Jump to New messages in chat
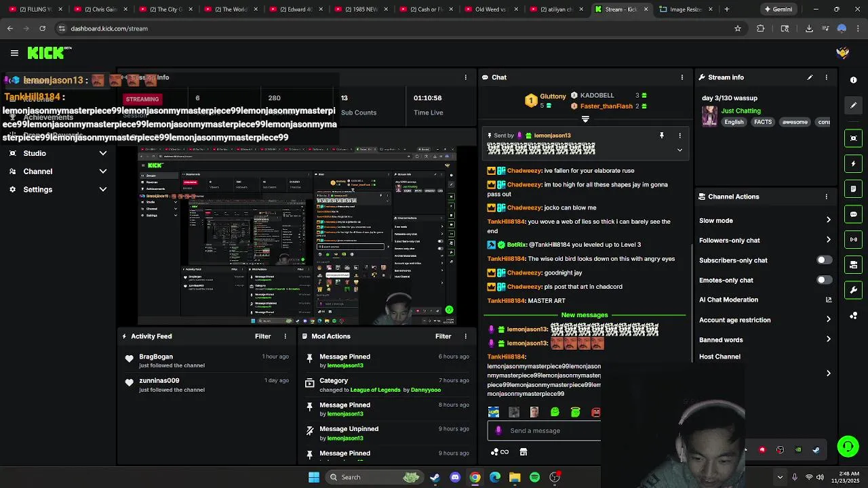Image resolution: width=868 pixels, height=488 pixels. [585, 315]
